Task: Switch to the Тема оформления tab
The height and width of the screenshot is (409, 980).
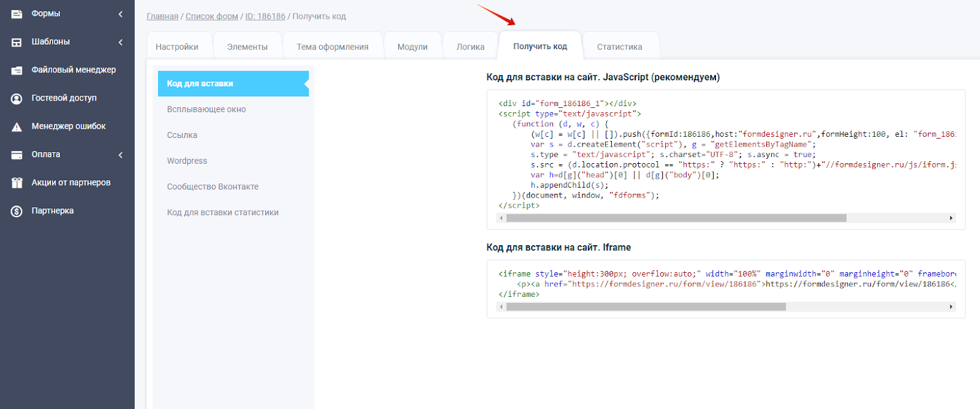Action: pyautogui.click(x=333, y=47)
